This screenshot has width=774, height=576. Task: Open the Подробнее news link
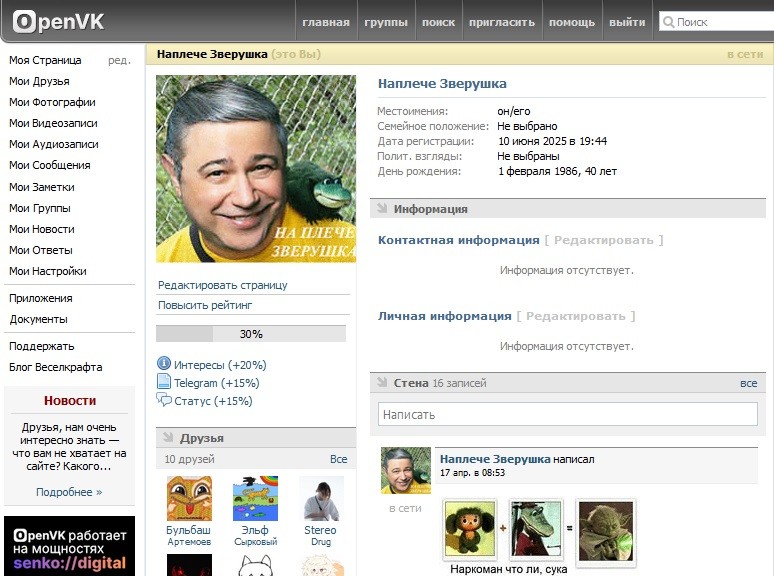point(69,492)
